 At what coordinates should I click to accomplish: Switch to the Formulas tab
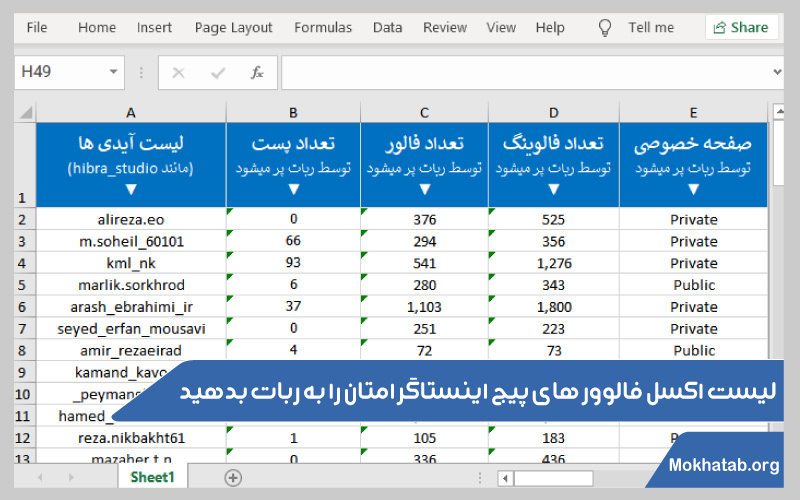(323, 27)
